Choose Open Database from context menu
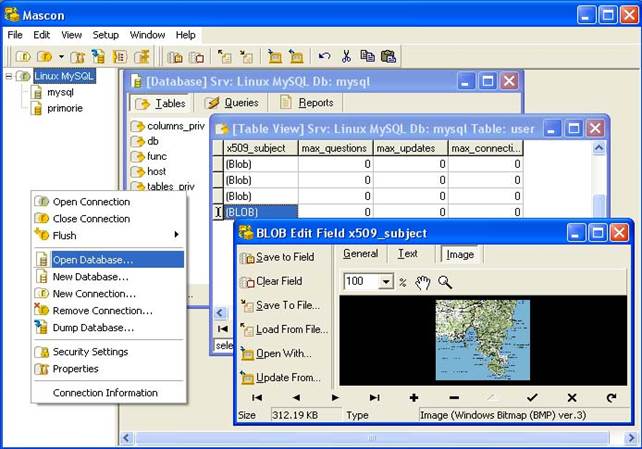Image resolution: width=642 pixels, height=449 pixels. click(93, 260)
